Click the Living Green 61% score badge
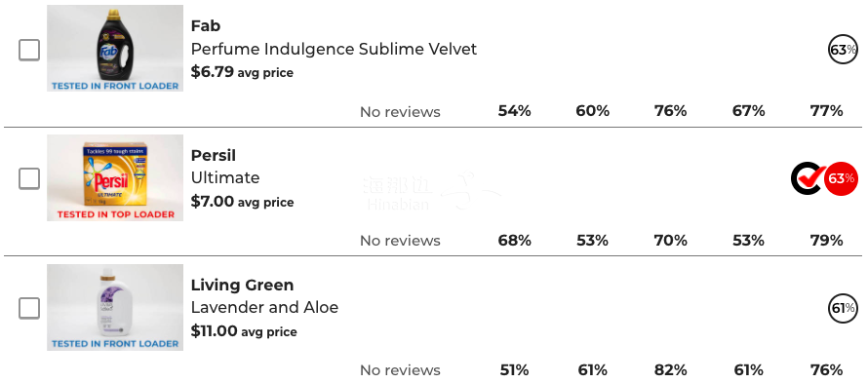This screenshot has height=383, width=868. [843, 308]
